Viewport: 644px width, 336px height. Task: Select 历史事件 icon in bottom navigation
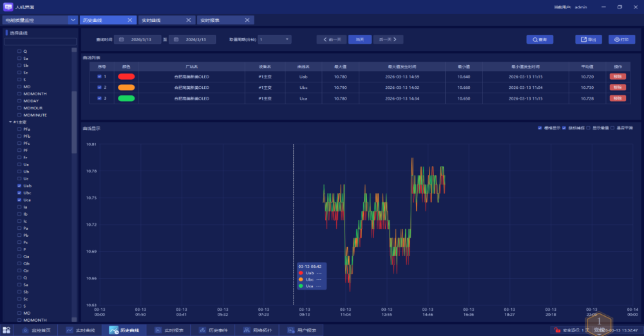pos(202,330)
